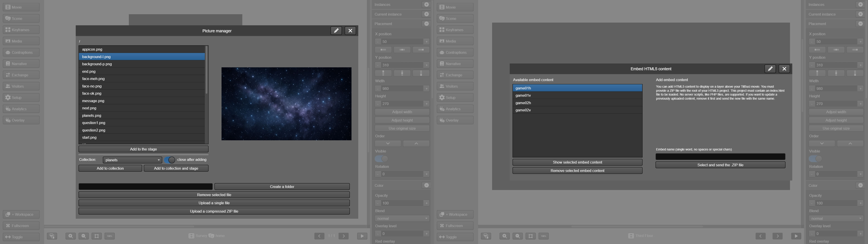Click the pencil icon in Embed HTML5 content header

point(770,69)
